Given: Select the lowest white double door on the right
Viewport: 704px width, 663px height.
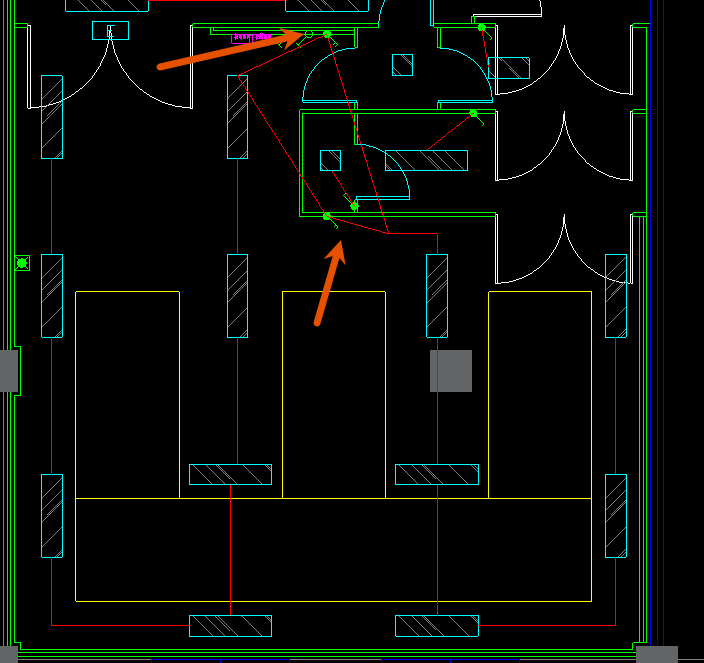Looking at the screenshot, I should [x=564, y=249].
